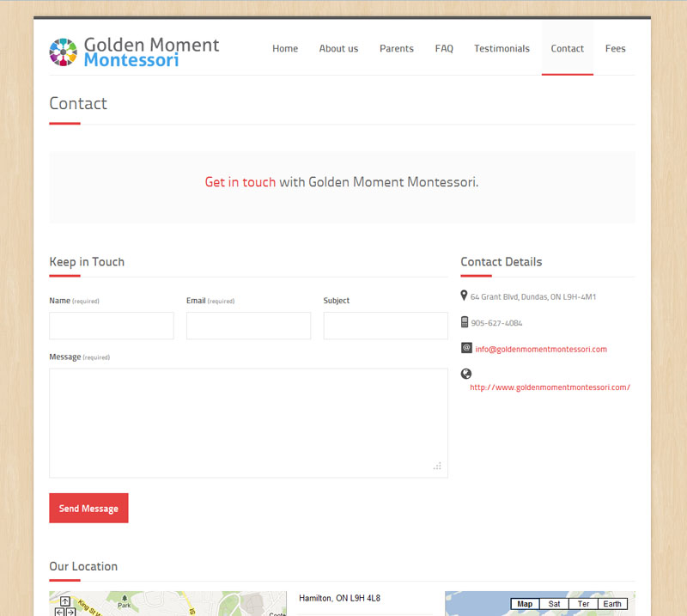Open the Fees menu item
This screenshot has height=616, width=687.
[615, 49]
